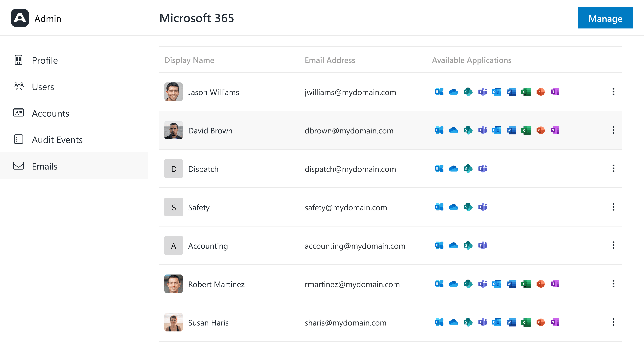Open the Profile sidebar item
Screen dimensions: 644x349
pyautogui.click(x=74, y=60)
